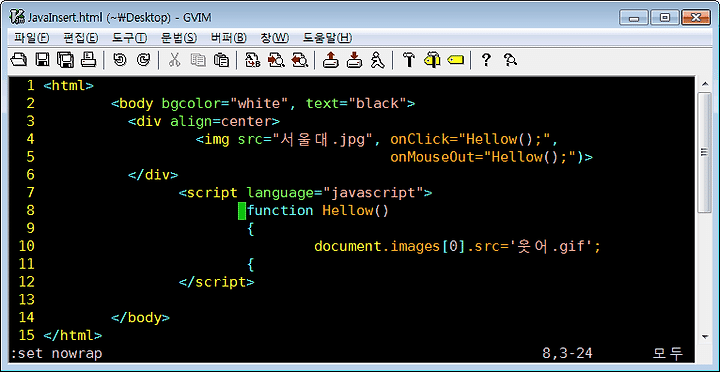This screenshot has height=372, width=720.
Task: Close the GVIM window
Action: point(695,17)
